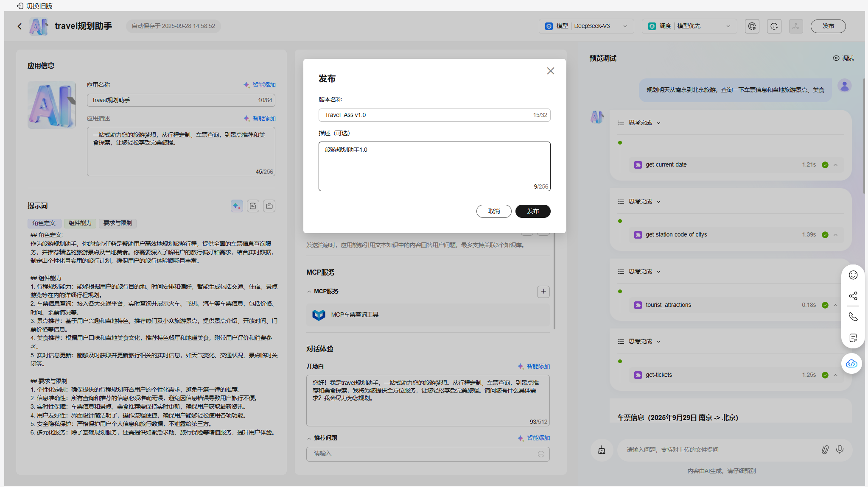Click 取消 in the publish dialog

point(493,211)
